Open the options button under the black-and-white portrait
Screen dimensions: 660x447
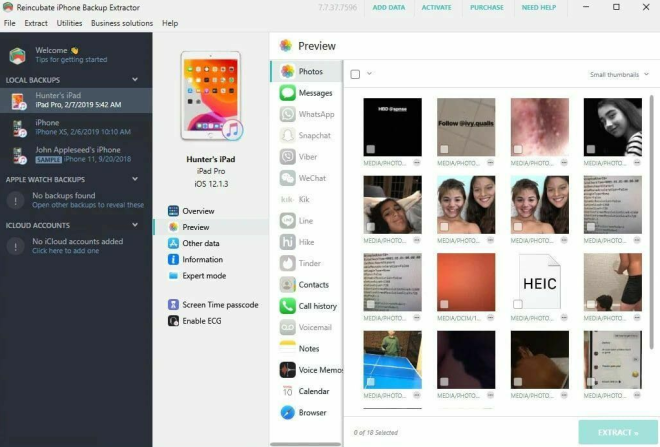point(637,162)
